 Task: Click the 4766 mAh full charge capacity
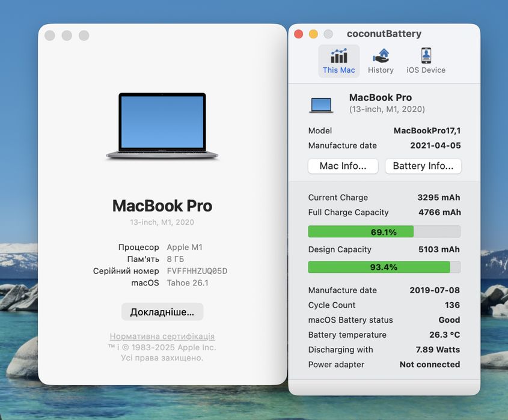pos(439,212)
